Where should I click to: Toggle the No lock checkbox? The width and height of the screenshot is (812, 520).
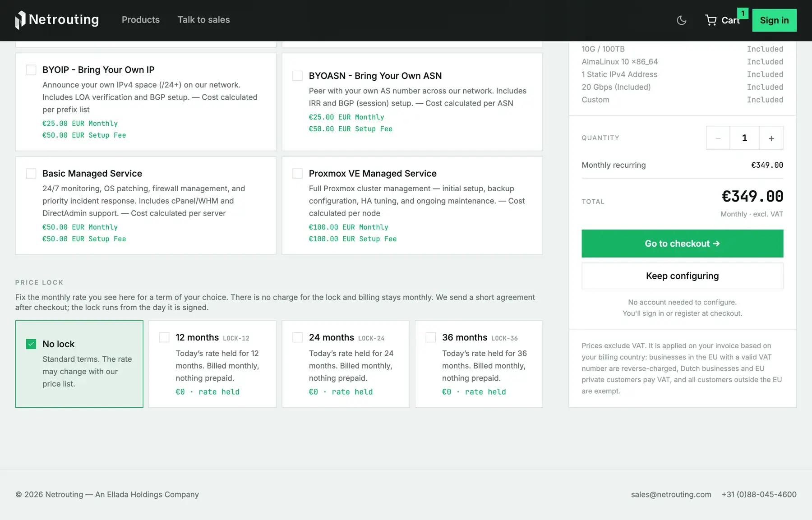31,344
